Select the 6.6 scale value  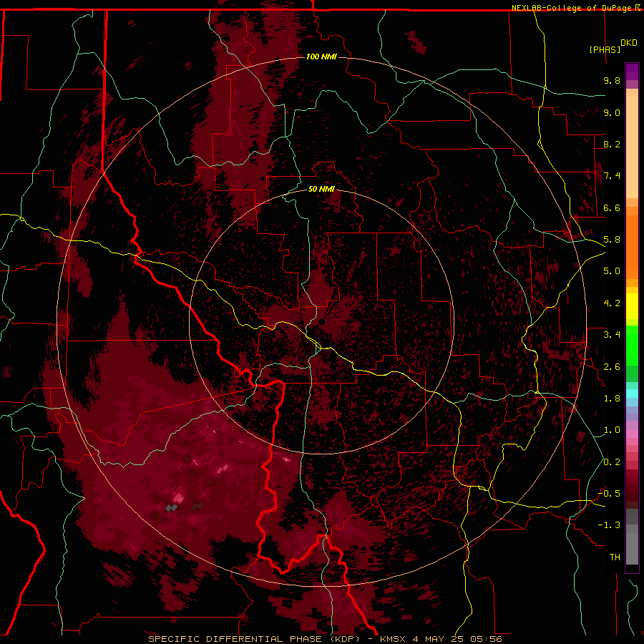(612, 208)
